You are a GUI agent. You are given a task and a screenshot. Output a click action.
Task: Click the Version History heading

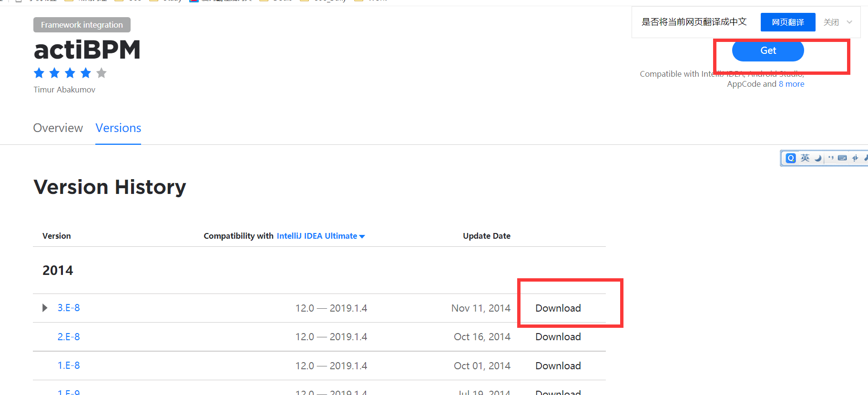pos(110,187)
